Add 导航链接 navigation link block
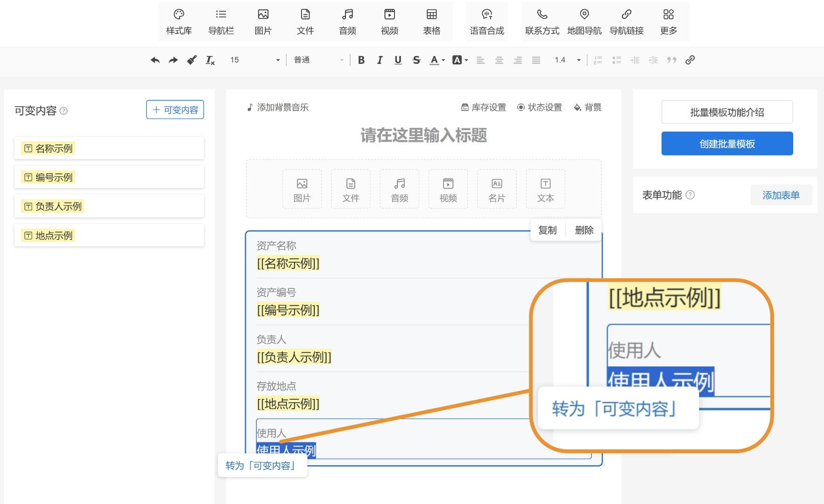 pos(627,21)
